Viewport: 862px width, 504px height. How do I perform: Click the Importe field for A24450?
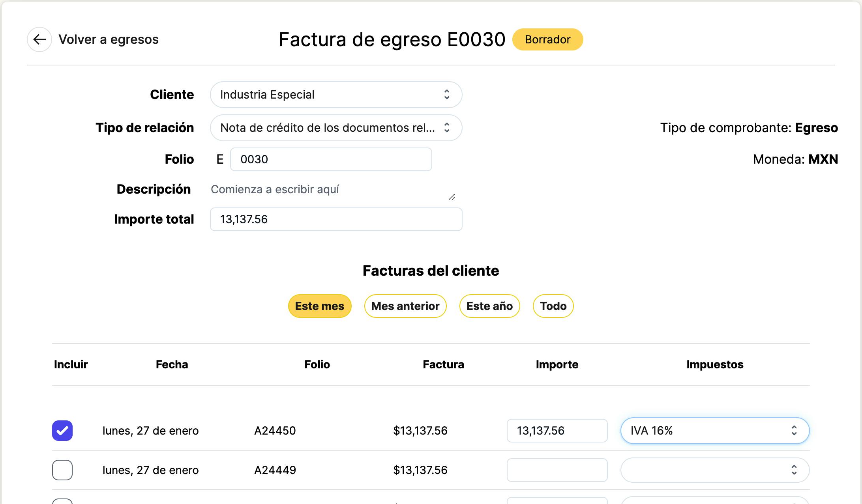tap(557, 431)
